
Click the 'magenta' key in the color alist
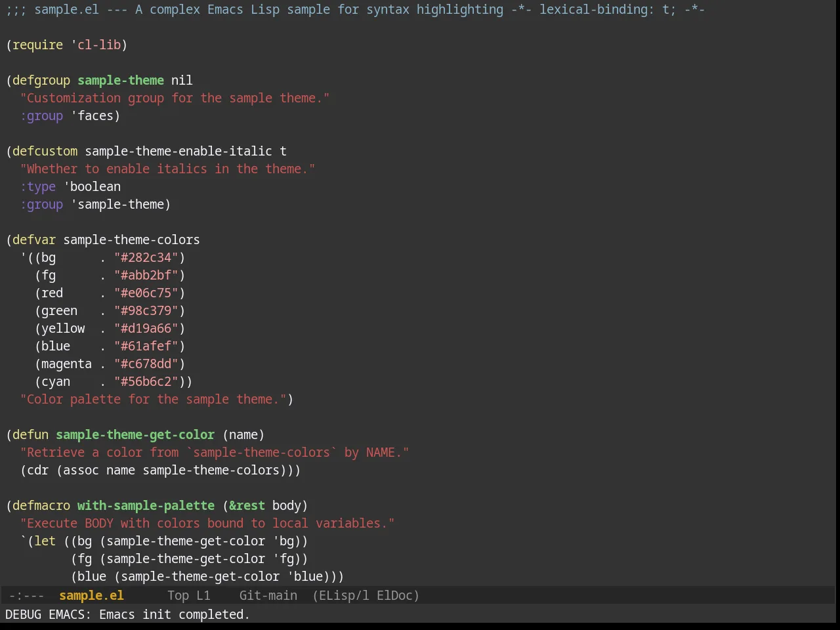66,364
